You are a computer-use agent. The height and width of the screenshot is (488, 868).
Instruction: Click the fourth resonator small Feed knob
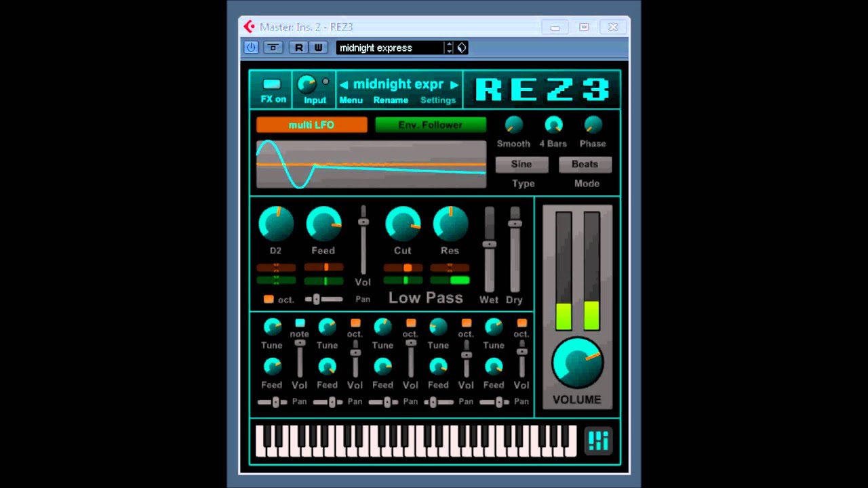pyautogui.click(x=438, y=367)
